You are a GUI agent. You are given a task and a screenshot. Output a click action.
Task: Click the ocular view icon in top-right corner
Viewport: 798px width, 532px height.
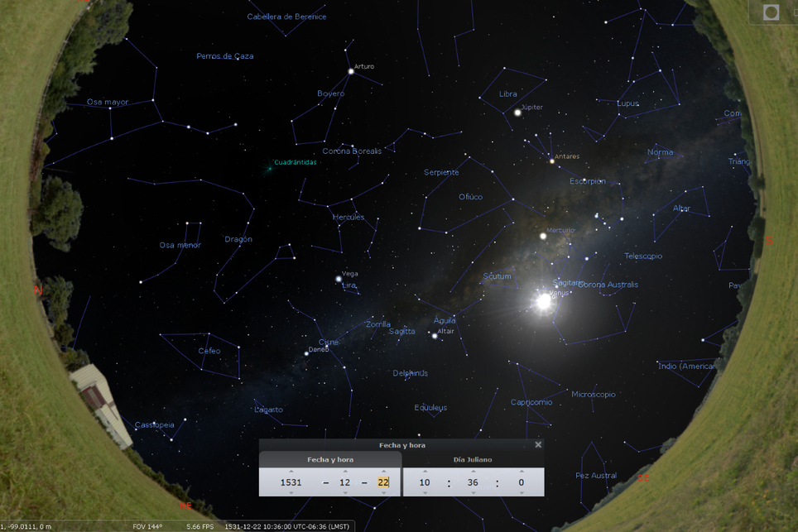point(772,12)
